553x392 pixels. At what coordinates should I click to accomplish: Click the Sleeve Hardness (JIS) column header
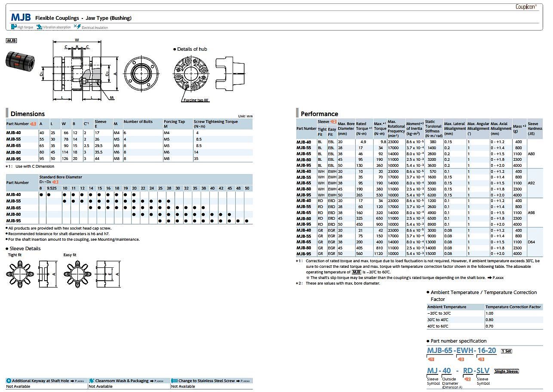click(x=535, y=129)
